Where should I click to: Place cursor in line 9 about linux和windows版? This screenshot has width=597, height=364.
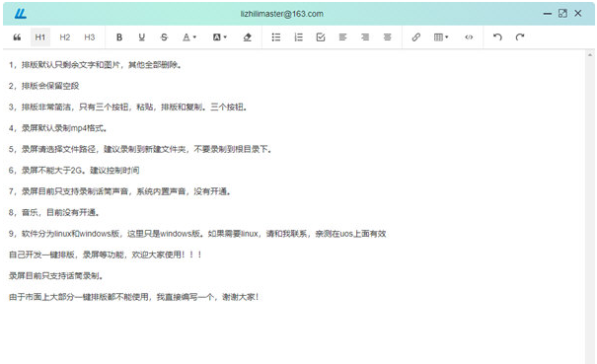pyautogui.click(x=197, y=234)
